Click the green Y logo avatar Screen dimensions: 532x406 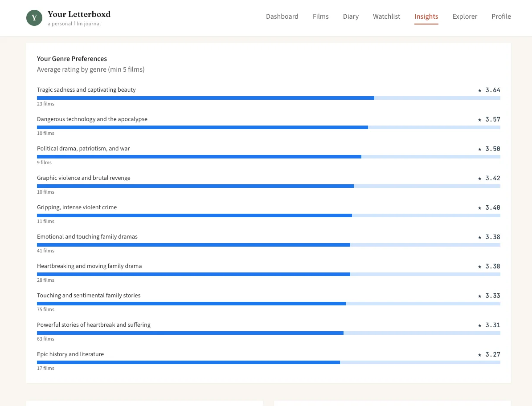point(34,18)
